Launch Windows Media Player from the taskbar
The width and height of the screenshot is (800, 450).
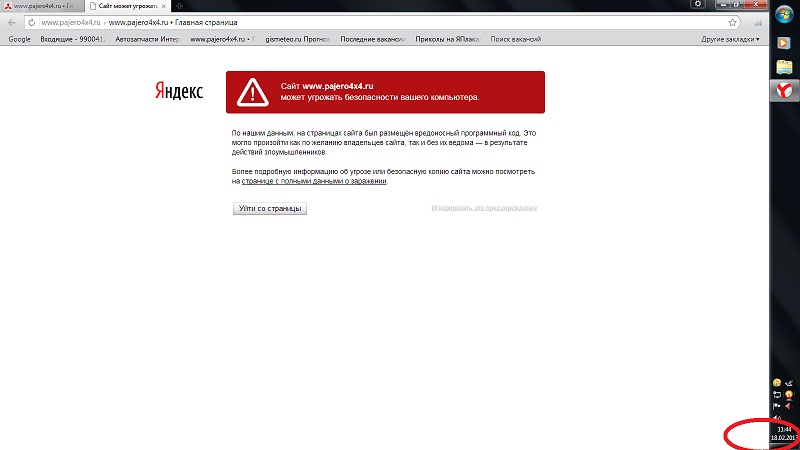coord(784,43)
